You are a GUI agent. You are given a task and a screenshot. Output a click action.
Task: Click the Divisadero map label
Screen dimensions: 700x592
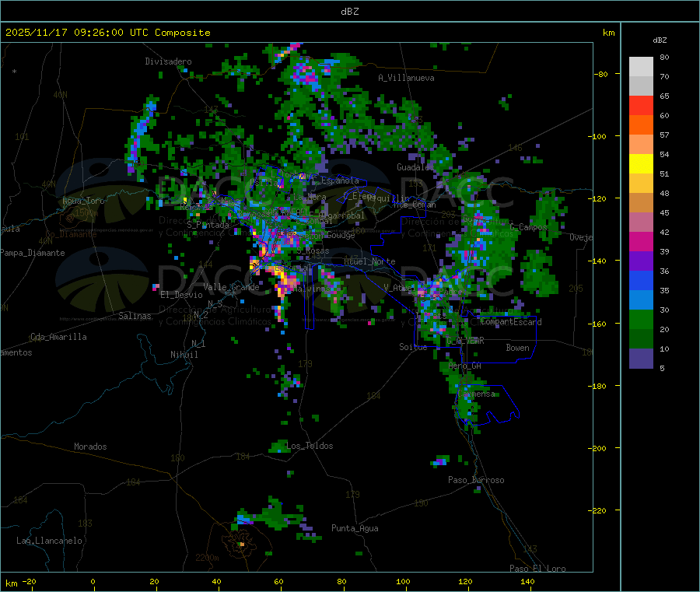168,61
